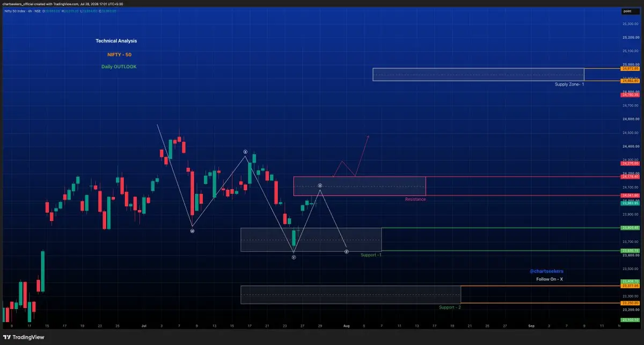
Task: Click the pink 'Resistance' label
Action: click(x=415, y=199)
